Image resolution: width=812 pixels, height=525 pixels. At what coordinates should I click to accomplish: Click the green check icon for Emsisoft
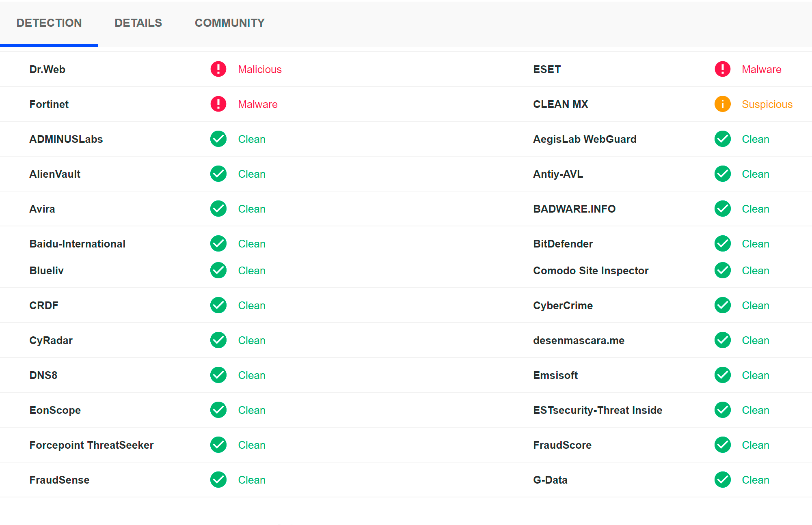723,375
